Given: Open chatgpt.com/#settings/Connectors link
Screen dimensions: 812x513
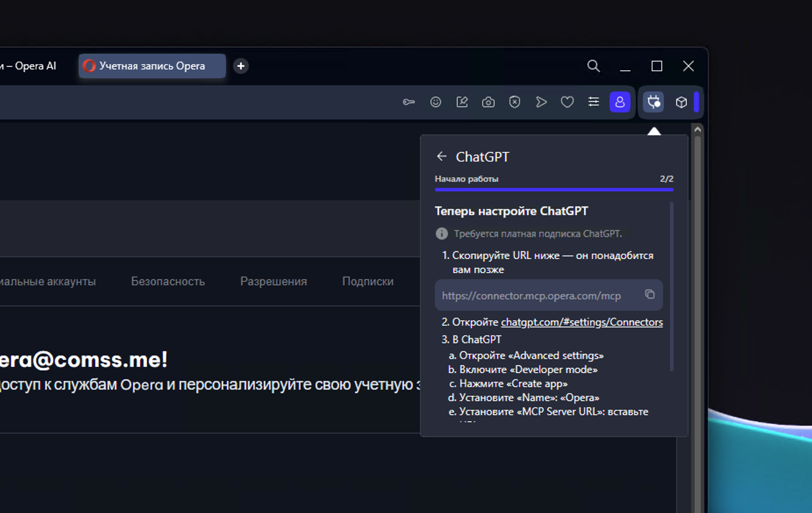Looking at the screenshot, I should pyautogui.click(x=582, y=322).
